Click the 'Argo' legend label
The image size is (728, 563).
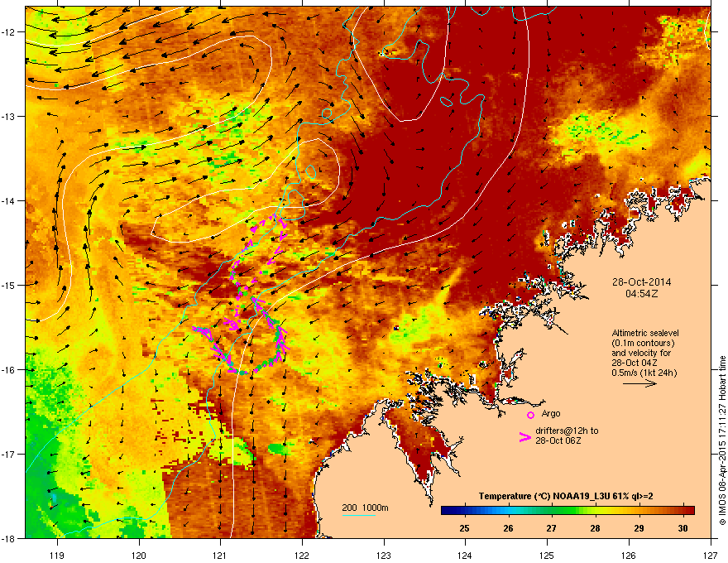coord(551,413)
